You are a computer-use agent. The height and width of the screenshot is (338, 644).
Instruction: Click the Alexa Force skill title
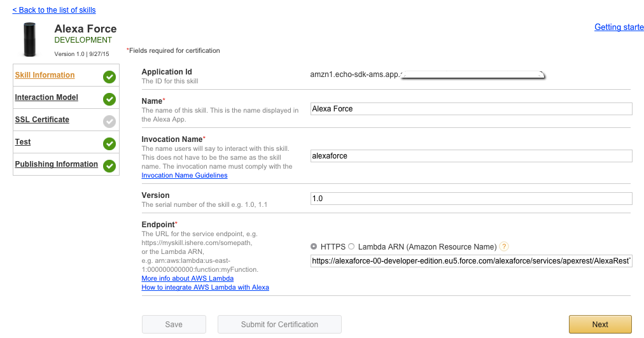click(x=85, y=29)
